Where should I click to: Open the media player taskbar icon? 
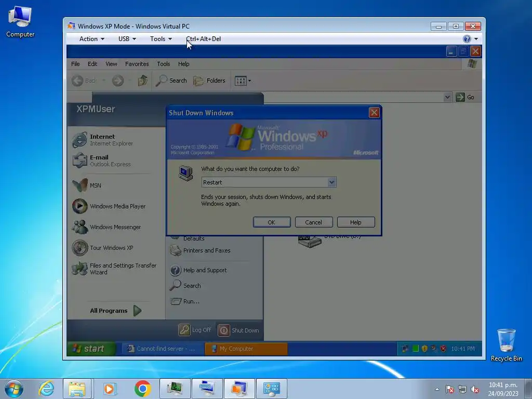[109, 389]
